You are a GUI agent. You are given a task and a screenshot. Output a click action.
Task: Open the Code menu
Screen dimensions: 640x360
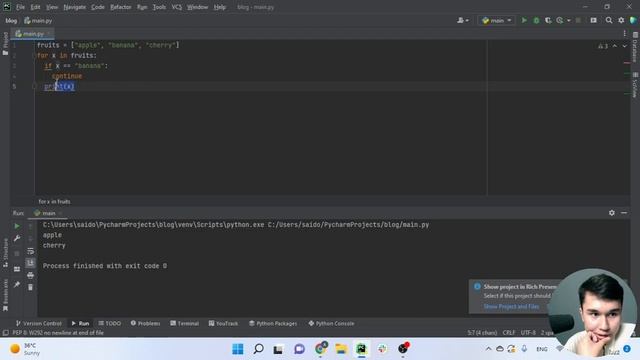(98, 7)
